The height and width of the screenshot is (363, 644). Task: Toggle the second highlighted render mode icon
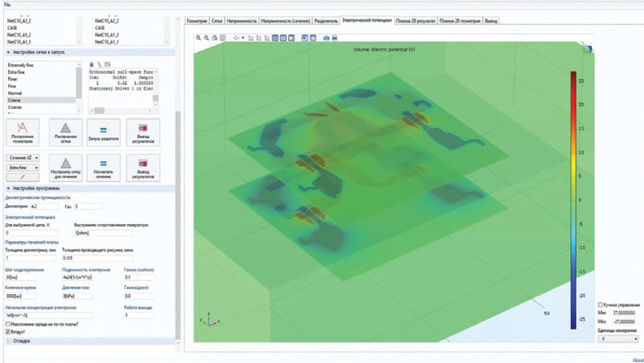(283, 37)
